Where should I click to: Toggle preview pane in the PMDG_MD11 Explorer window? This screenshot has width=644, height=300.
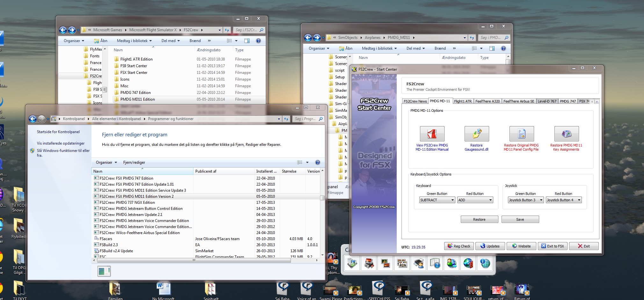tap(492, 48)
